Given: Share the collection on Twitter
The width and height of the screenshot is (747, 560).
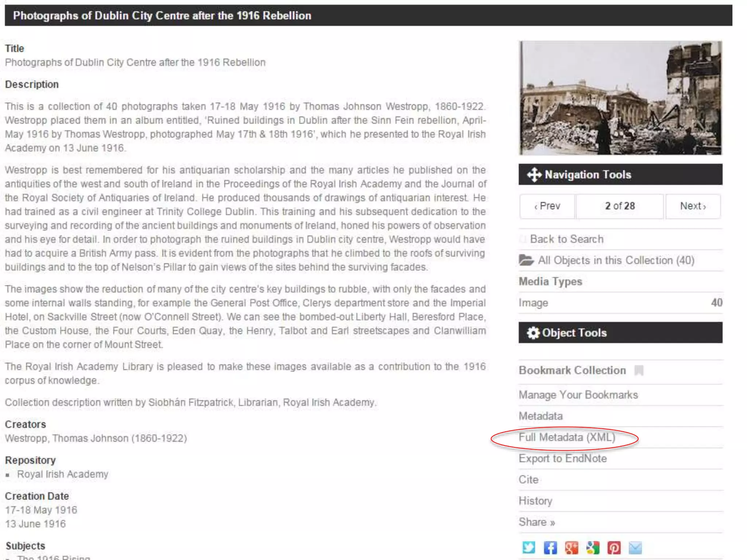Looking at the screenshot, I should tap(529, 547).
